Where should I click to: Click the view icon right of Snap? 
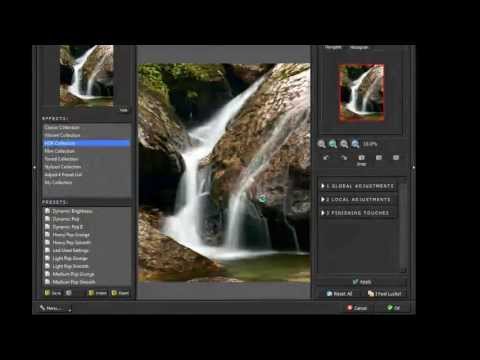pos(379,157)
